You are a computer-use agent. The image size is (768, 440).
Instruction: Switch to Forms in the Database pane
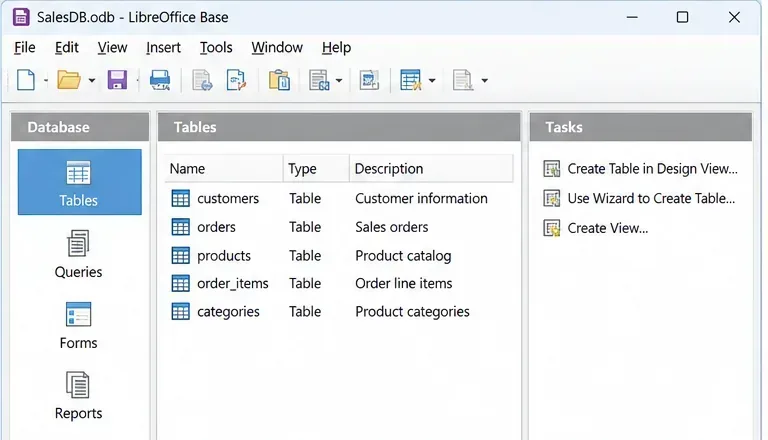click(78, 325)
